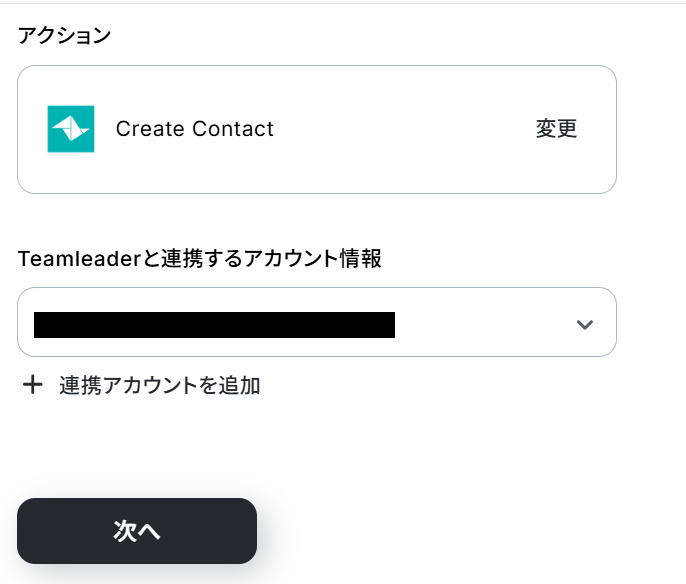Image resolution: width=686 pixels, height=584 pixels.
Task: Click the chevron arrow in account field
Action: [x=585, y=324]
